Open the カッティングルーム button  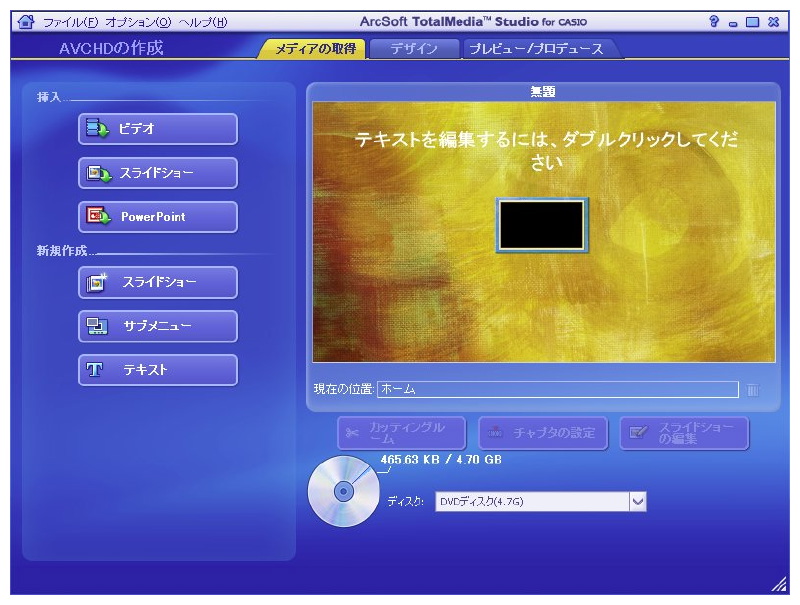click(x=402, y=433)
